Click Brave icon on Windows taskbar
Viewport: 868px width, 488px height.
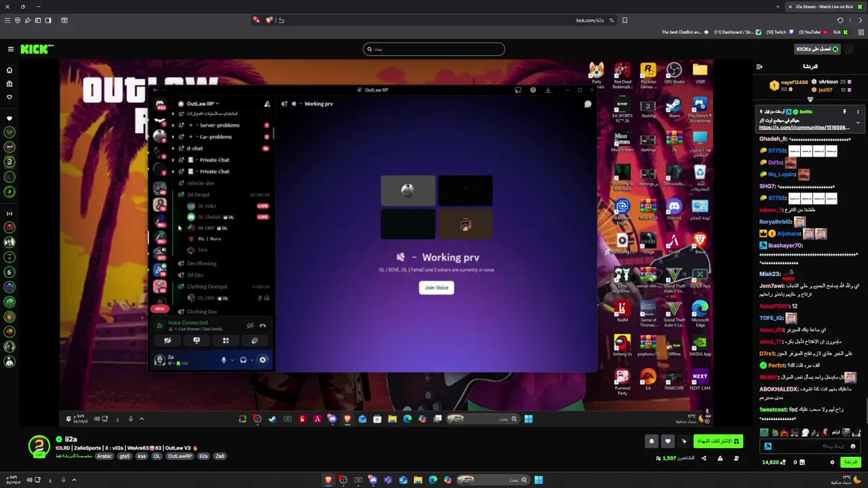point(328,480)
